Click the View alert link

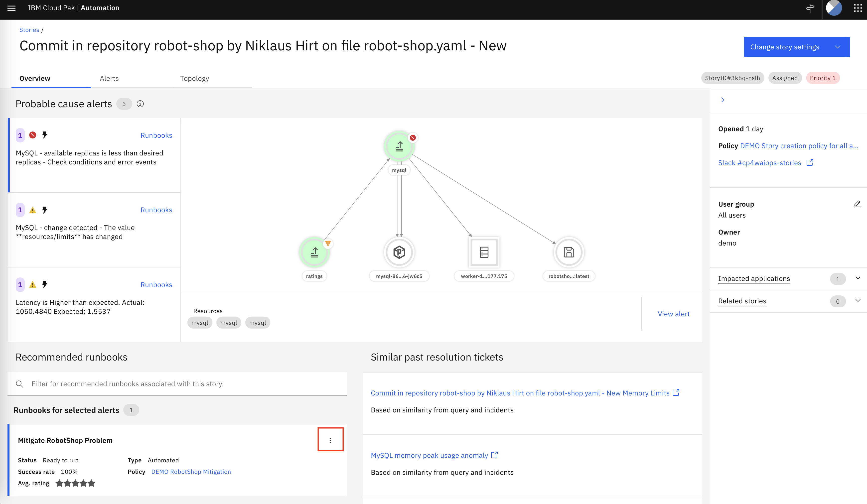pyautogui.click(x=673, y=314)
